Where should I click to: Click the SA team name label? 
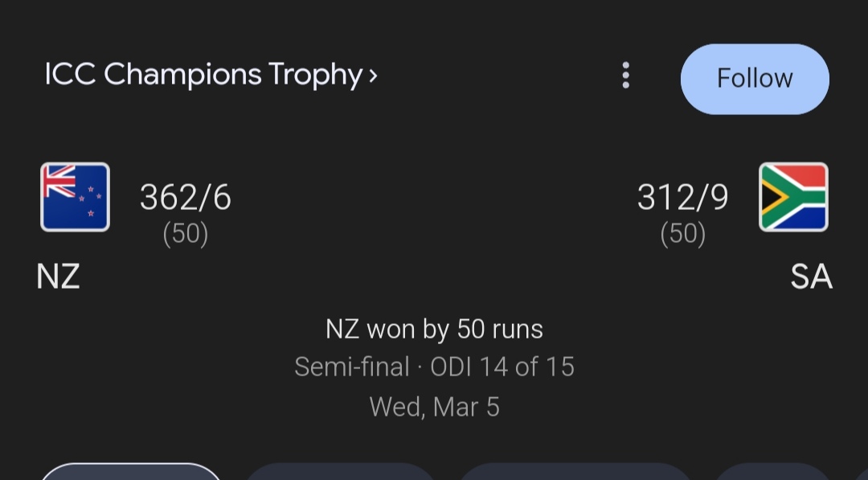tap(811, 277)
